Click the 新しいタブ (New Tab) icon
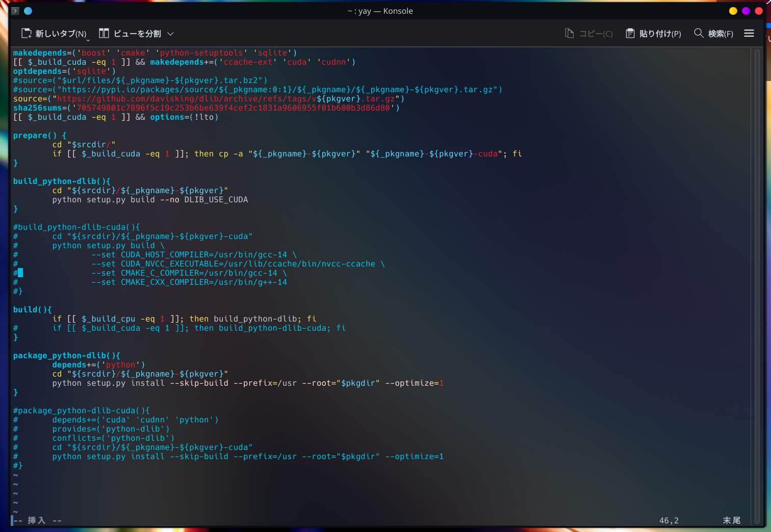 [x=26, y=34]
